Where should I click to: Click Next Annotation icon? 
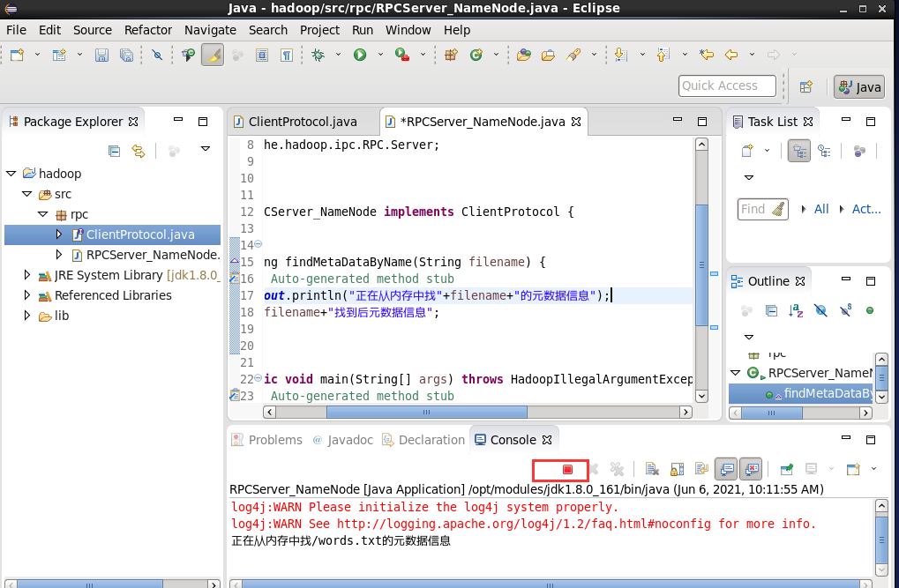(621, 55)
